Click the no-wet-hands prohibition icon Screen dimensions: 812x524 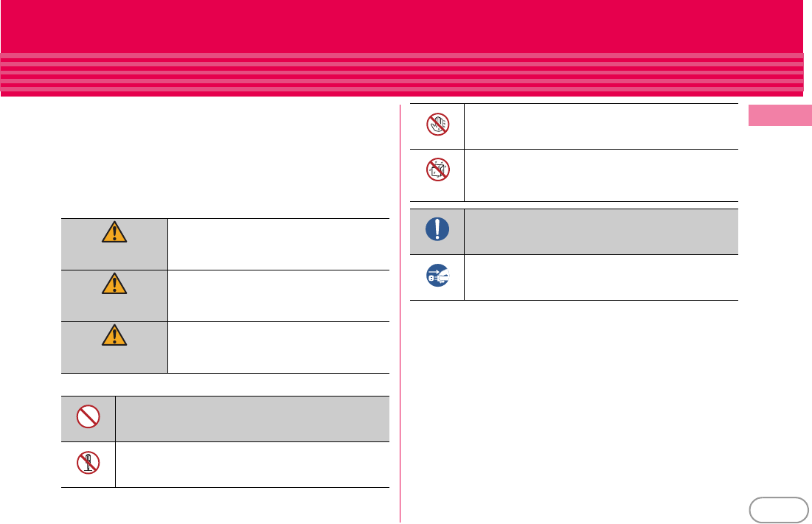[437, 125]
